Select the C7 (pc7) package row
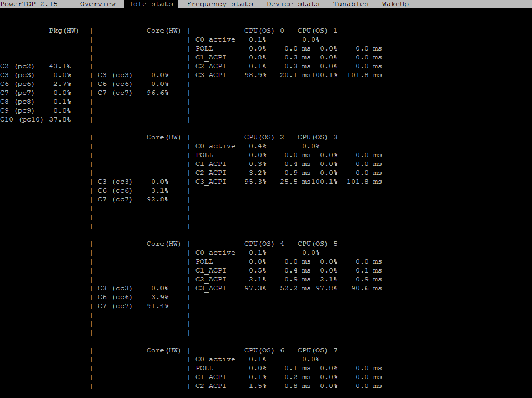The height and width of the screenshot is (398, 532). pyautogui.click(x=36, y=93)
